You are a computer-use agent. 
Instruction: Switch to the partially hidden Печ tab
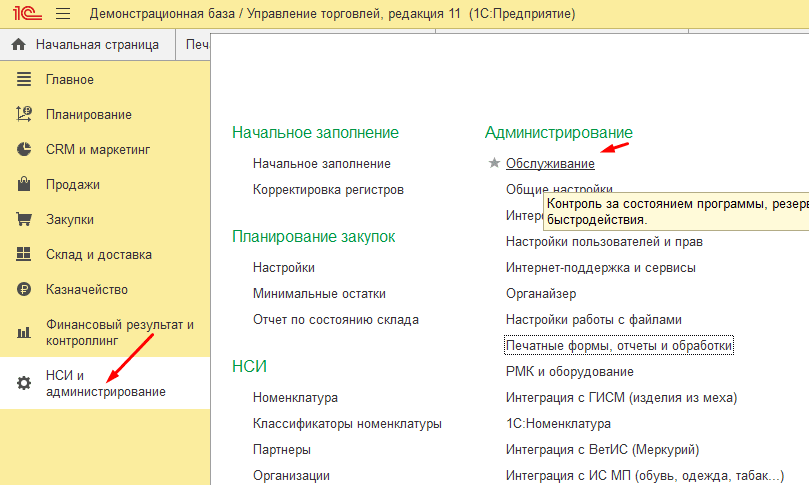point(193,45)
